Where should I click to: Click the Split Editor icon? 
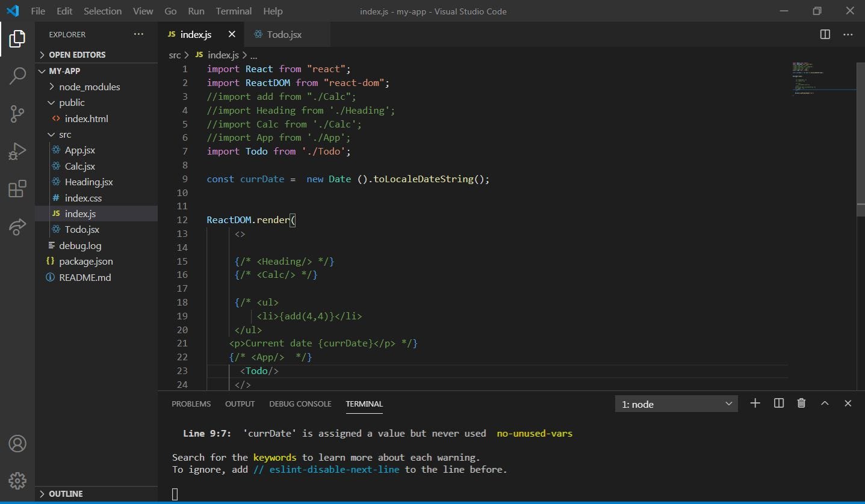(x=824, y=34)
